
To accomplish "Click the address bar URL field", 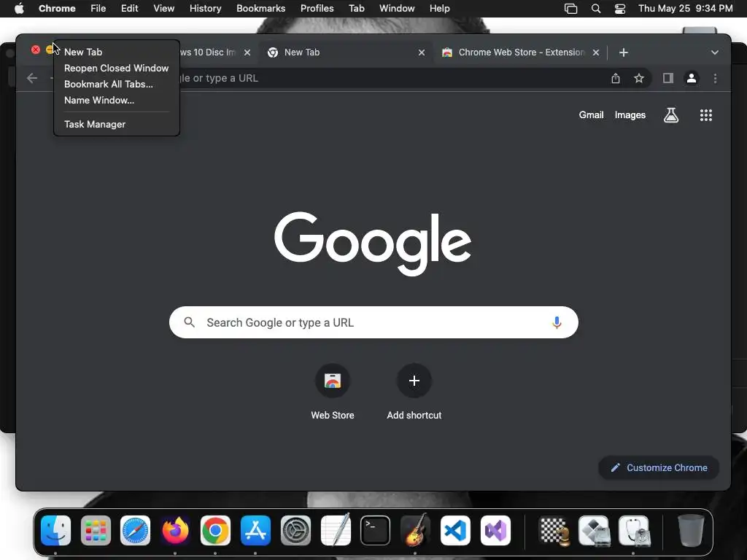I will point(391,78).
